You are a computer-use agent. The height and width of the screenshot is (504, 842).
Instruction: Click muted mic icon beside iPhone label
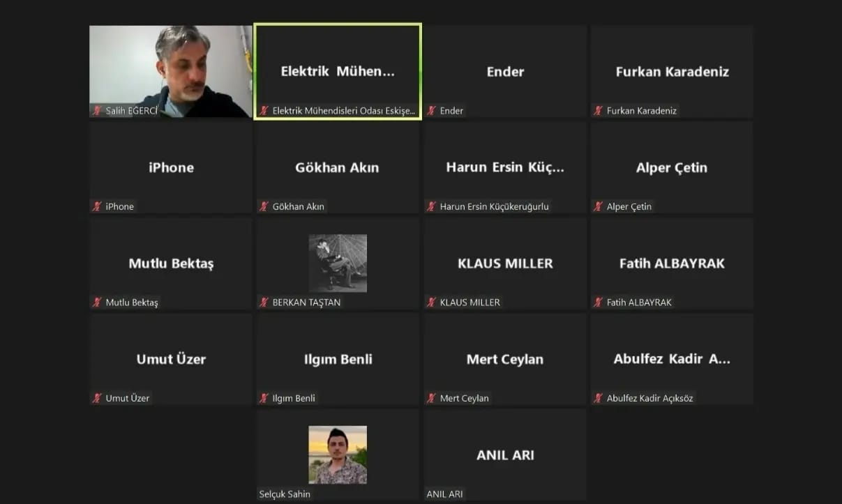click(97, 206)
